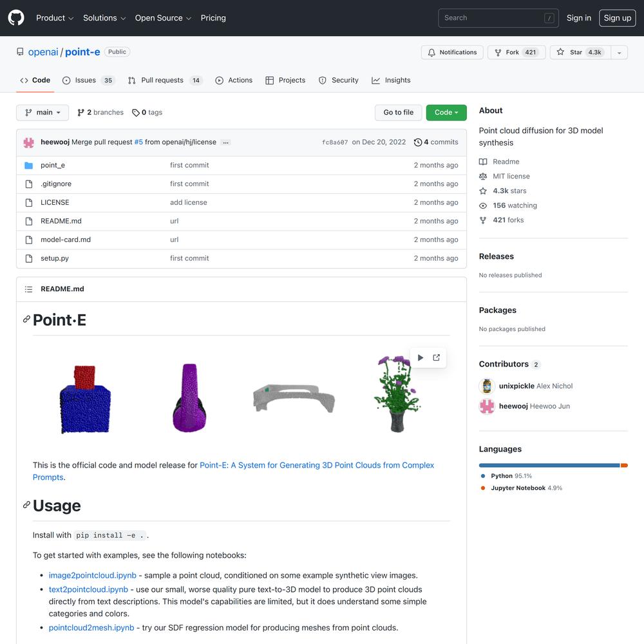Click the star icon beside 4.3k stars

point(483,191)
